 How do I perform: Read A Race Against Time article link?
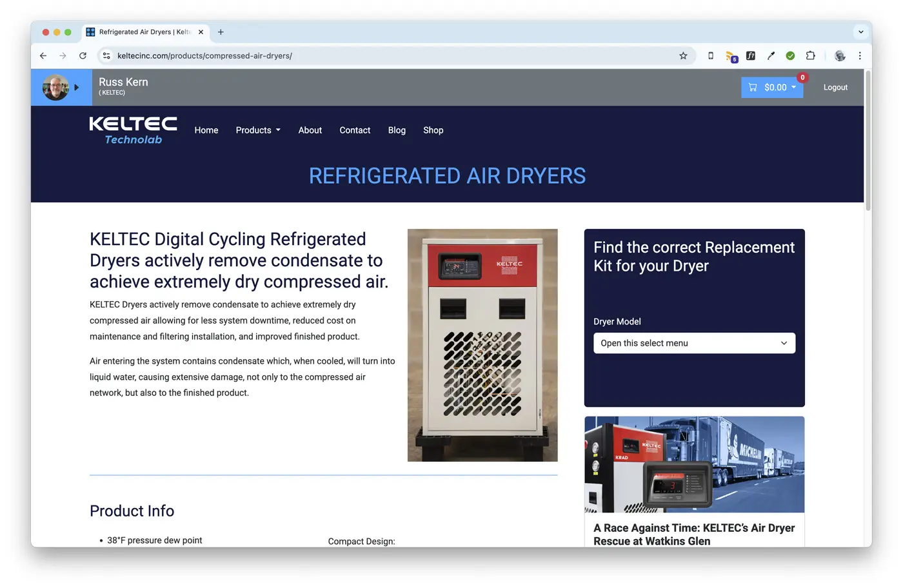click(x=694, y=534)
